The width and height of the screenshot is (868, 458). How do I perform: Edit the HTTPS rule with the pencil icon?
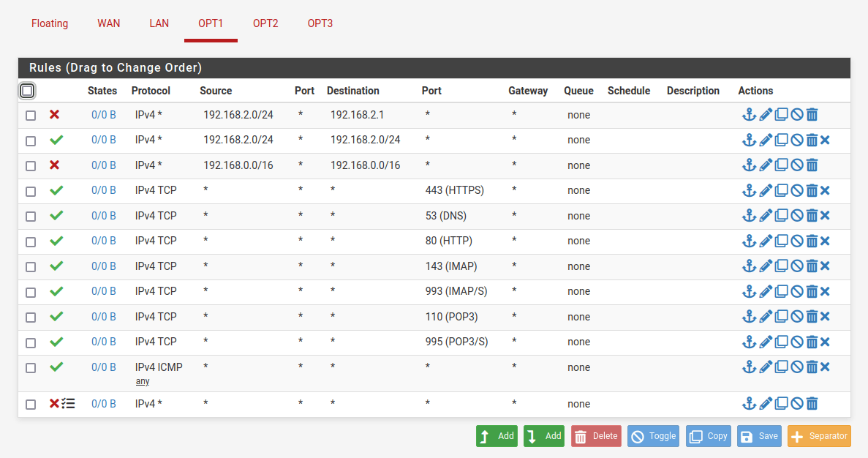pos(764,190)
